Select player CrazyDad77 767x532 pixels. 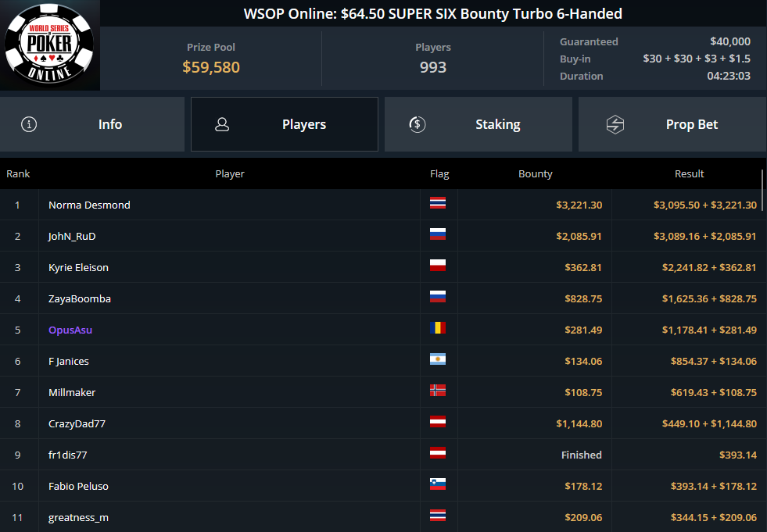tap(77, 424)
